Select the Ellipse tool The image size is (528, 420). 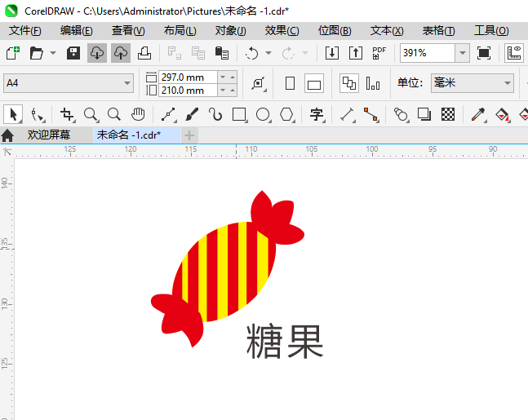(x=263, y=115)
